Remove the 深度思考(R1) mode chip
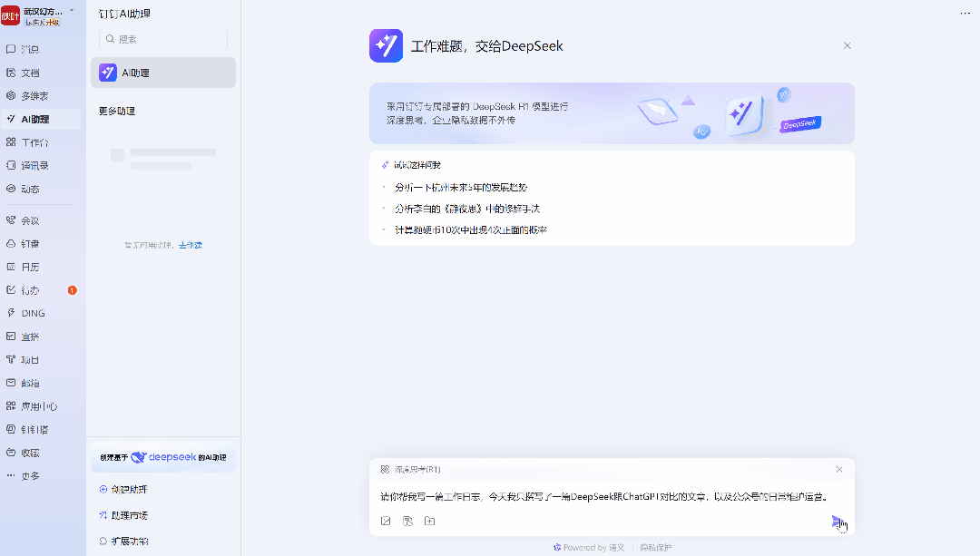 pos(839,469)
